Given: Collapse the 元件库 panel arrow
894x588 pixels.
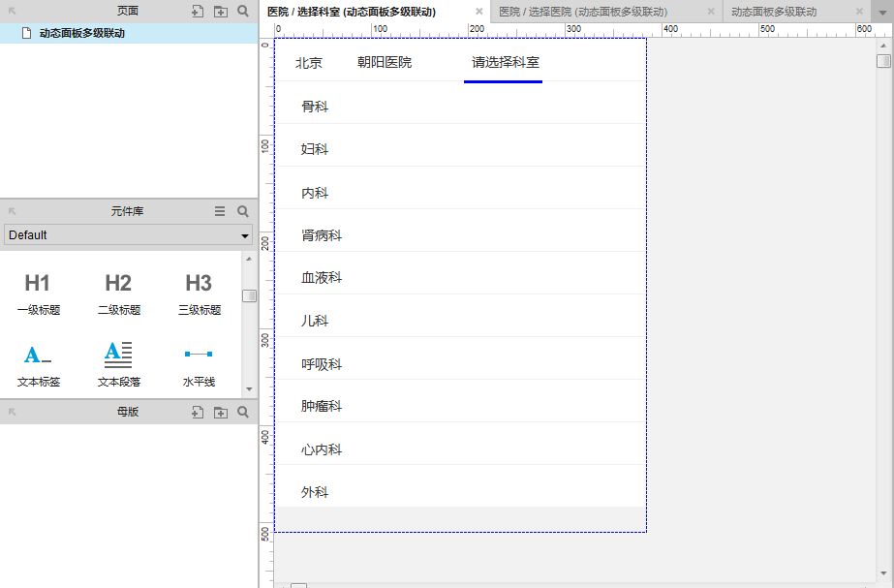Looking at the screenshot, I should (11, 210).
